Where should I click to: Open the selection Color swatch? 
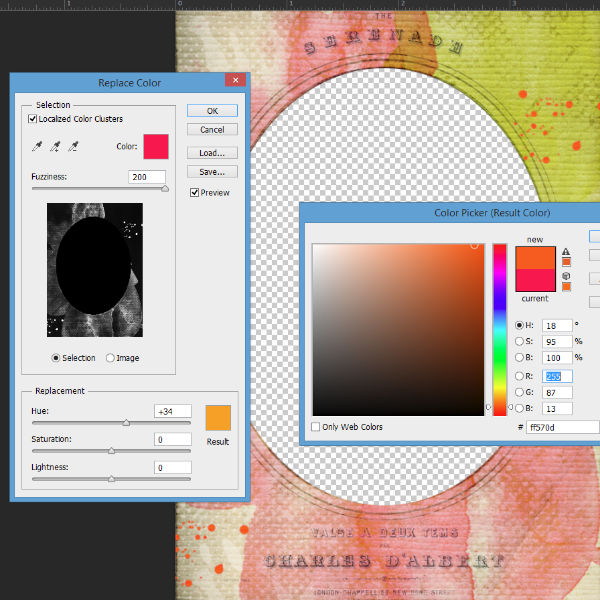[156, 147]
